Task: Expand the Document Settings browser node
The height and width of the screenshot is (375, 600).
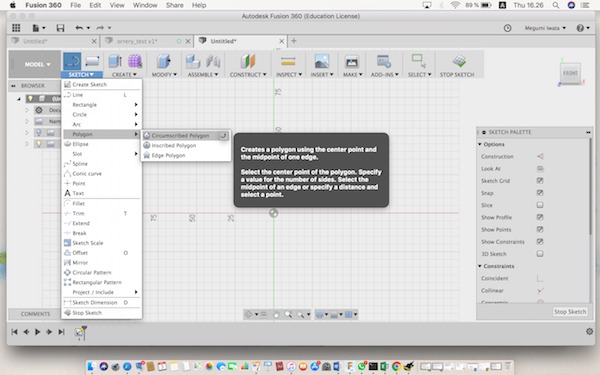Action: point(27,110)
